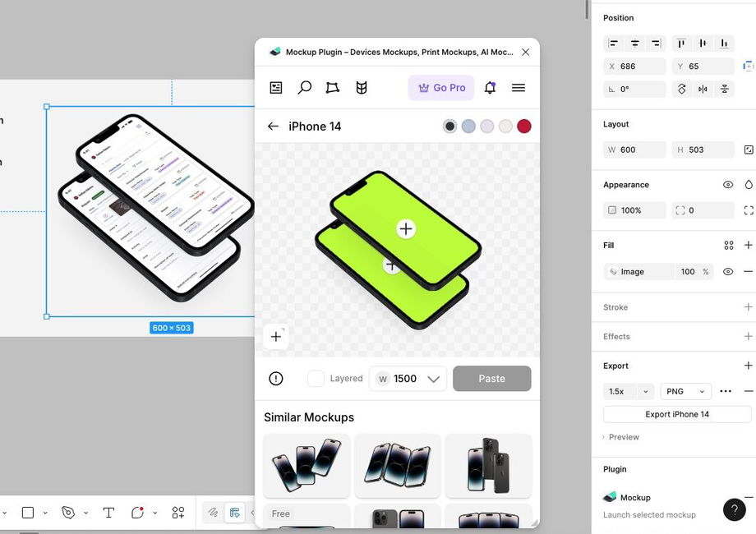Viewport: 756px width, 534px height.
Task: Open the mockup library icon in plugin
Action: 276,87
